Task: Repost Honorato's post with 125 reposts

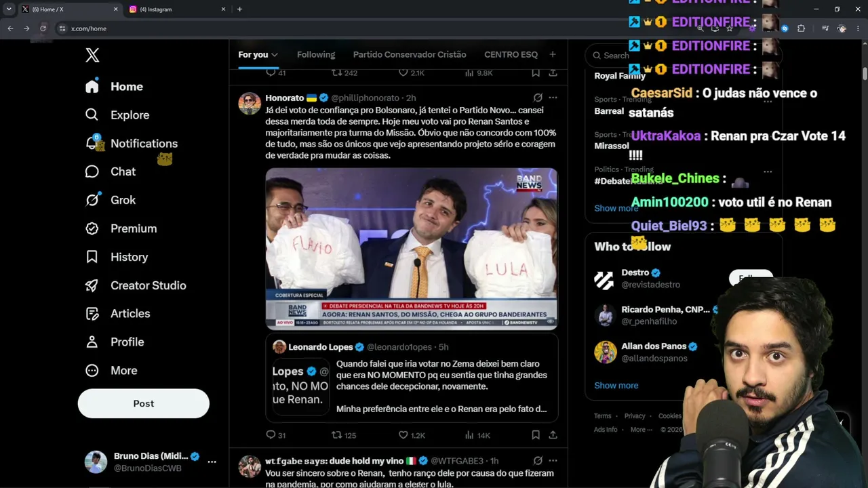Action: (343, 435)
